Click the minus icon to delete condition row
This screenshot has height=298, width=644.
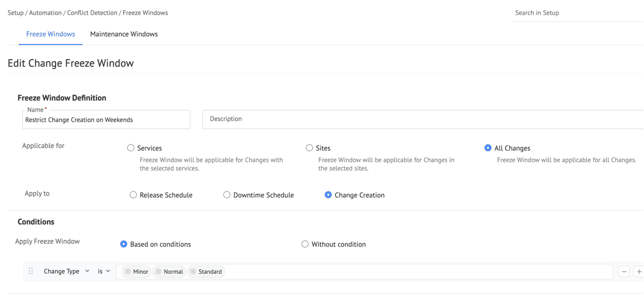point(624,272)
